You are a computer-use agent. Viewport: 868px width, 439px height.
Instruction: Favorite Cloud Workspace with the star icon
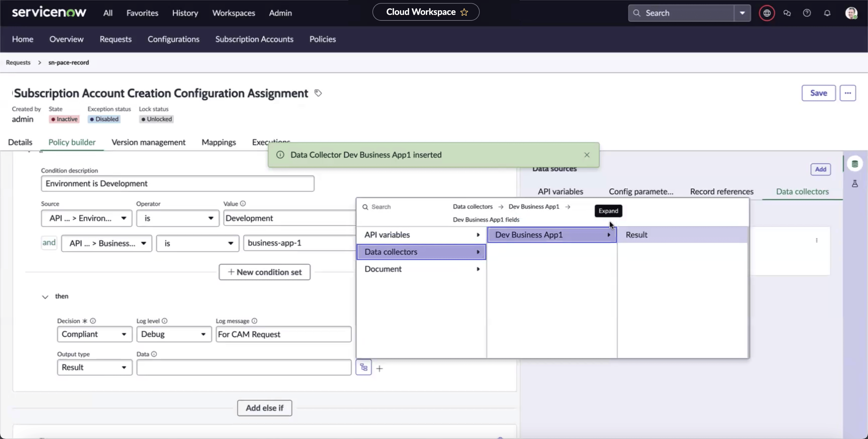click(x=464, y=12)
